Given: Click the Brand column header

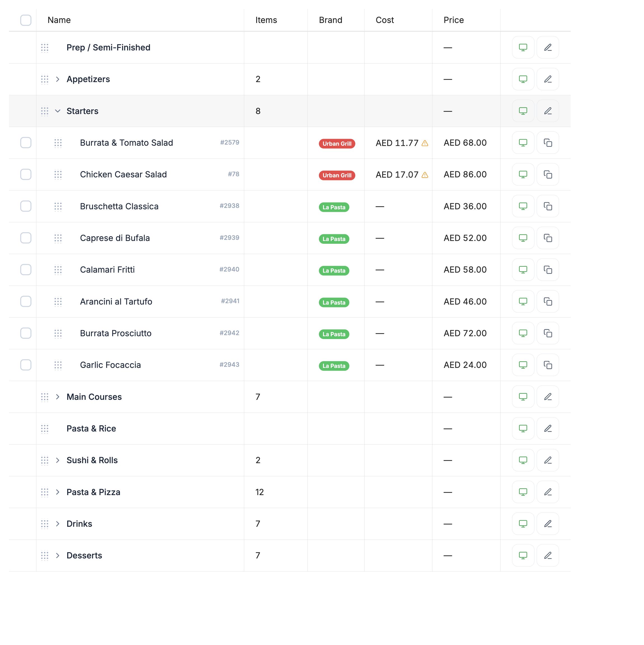Looking at the screenshot, I should pos(330,20).
